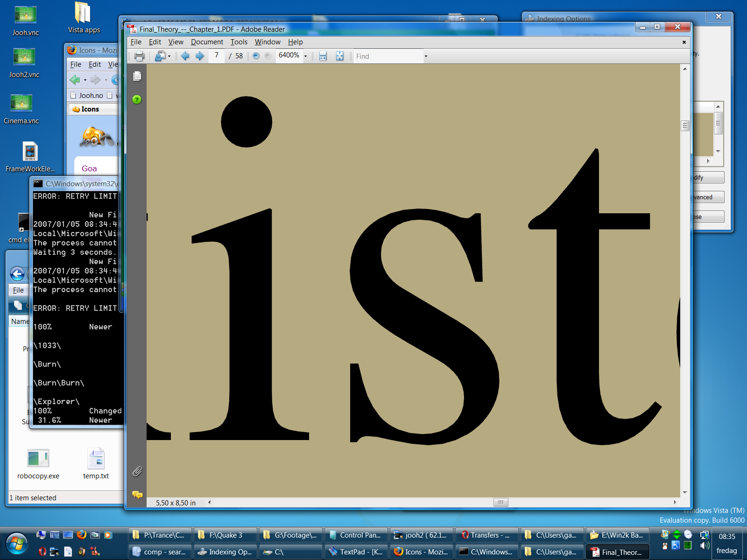Expand the Start Meeting dropdown arrow

tap(169, 56)
